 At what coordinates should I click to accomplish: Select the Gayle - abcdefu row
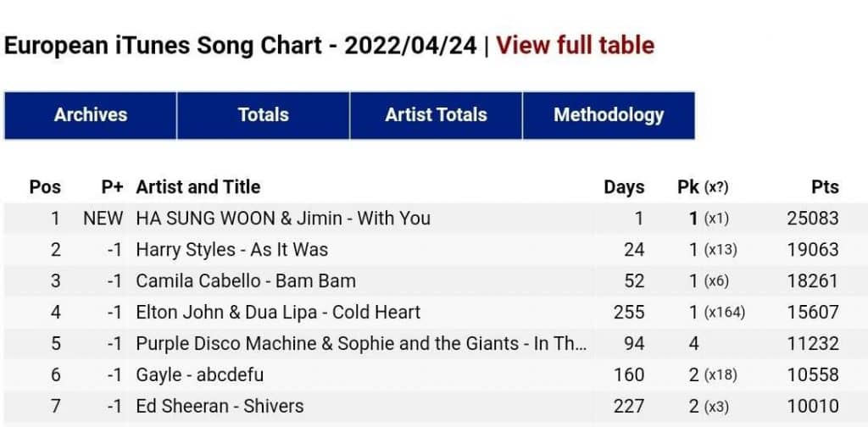200,375
